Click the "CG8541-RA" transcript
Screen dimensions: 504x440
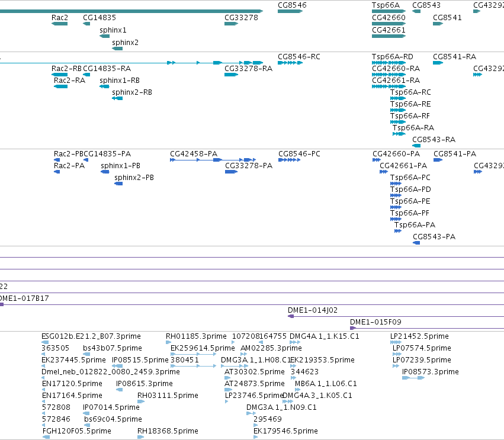pyautogui.click(x=454, y=57)
